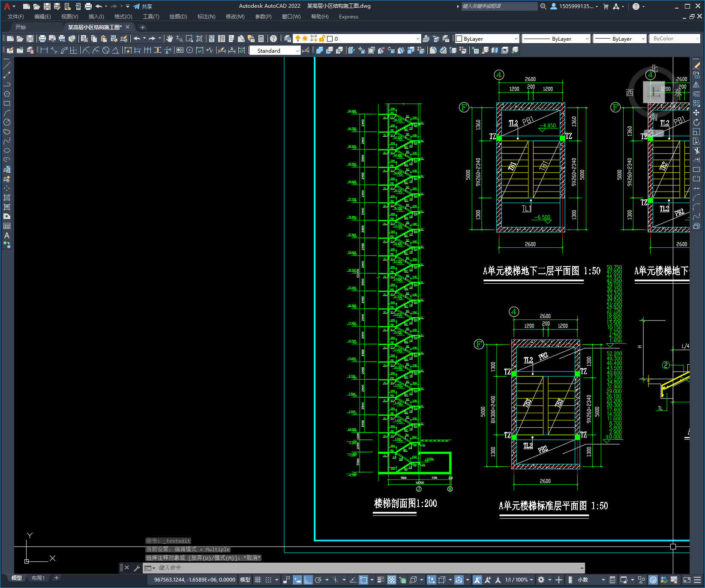Image resolution: width=705 pixels, height=588 pixels.
Task: Select the Circle tool in draw toolbar
Action: click(x=7, y=122)
